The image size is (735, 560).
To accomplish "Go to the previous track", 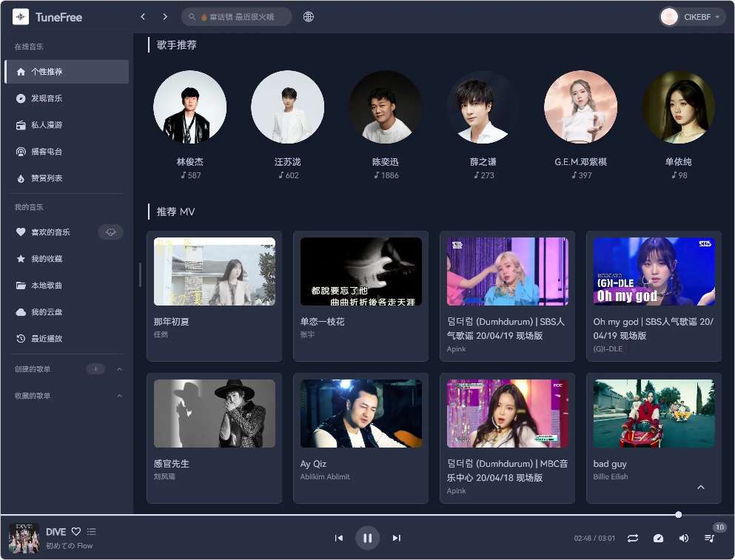I will pyautogui.click(x=339, y=538).
